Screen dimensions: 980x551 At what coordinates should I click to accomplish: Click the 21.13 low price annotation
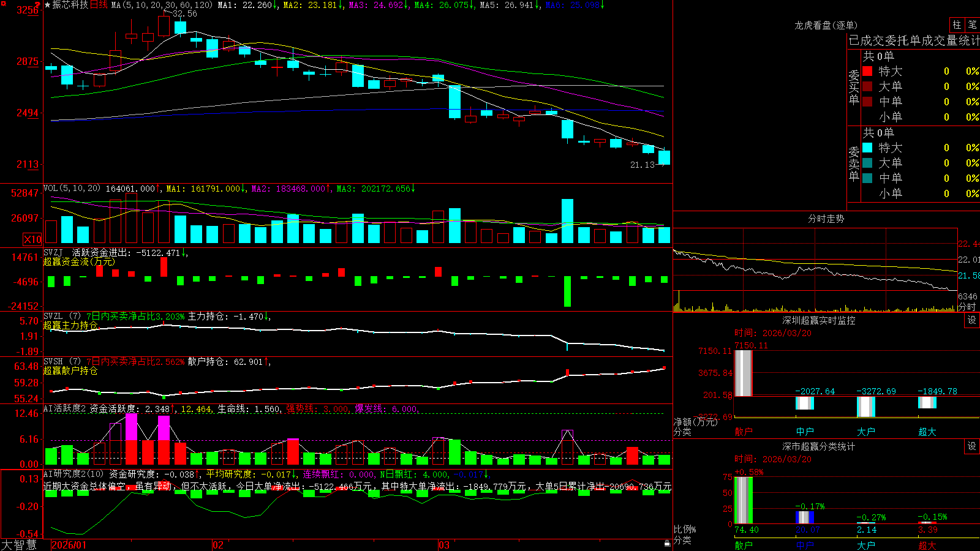click(x=643, y=165)
